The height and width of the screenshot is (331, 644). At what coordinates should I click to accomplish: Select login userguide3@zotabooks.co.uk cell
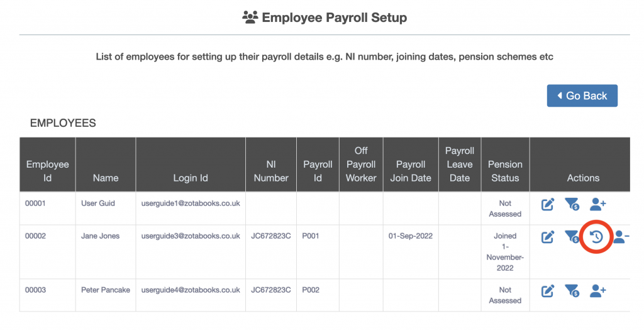tap(191, 236)
